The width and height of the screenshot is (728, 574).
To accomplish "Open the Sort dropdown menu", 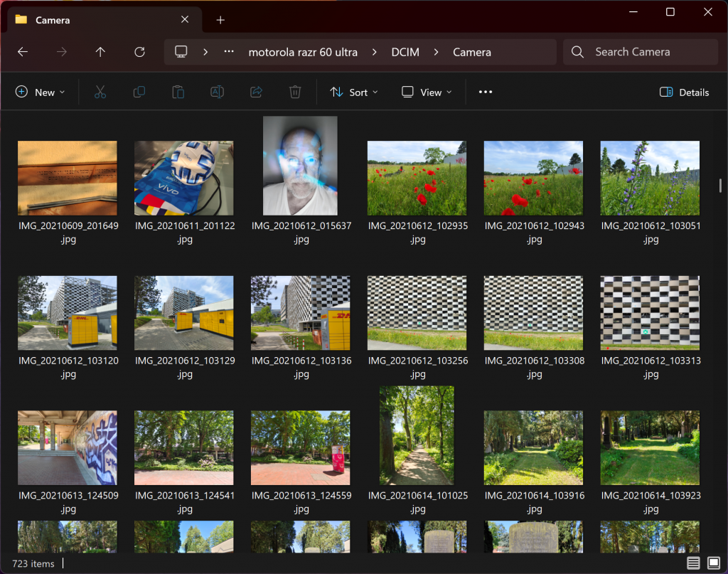I will click(x=354, y=92).
